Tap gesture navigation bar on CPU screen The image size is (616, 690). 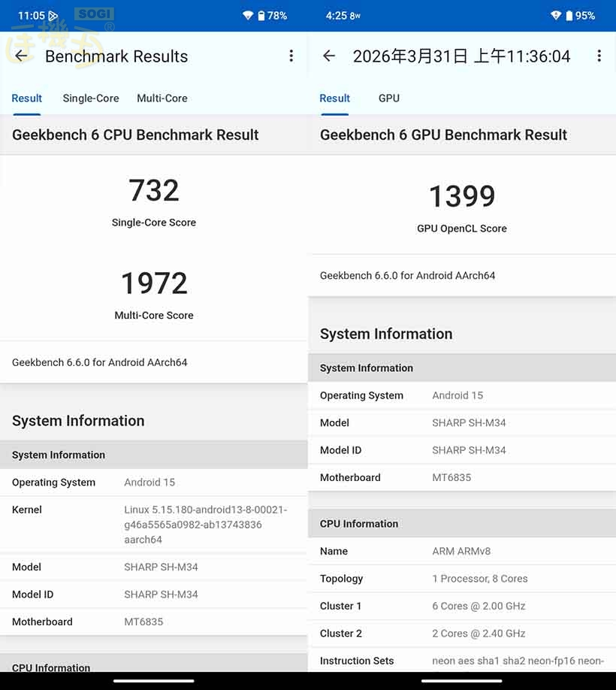(154, 681)
